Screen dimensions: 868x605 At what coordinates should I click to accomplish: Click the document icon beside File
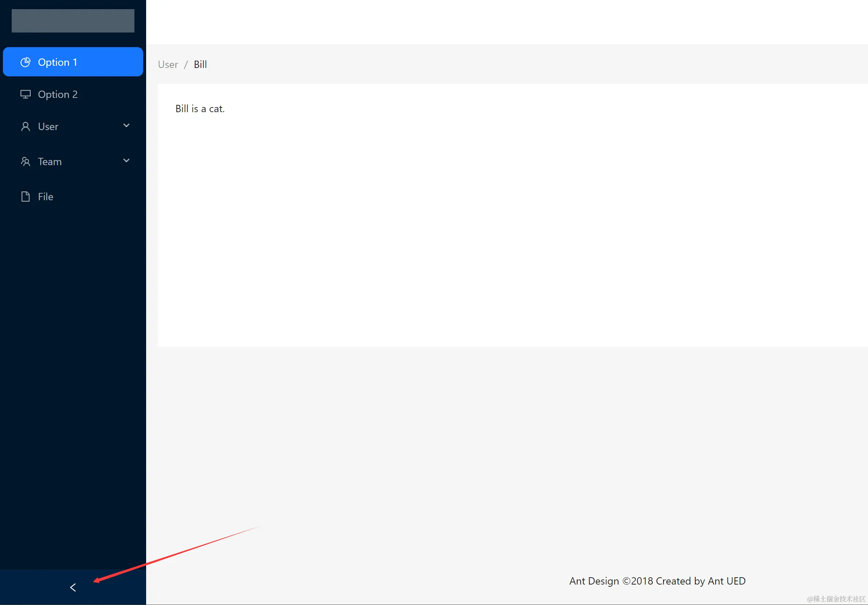[x=25, y=197]
